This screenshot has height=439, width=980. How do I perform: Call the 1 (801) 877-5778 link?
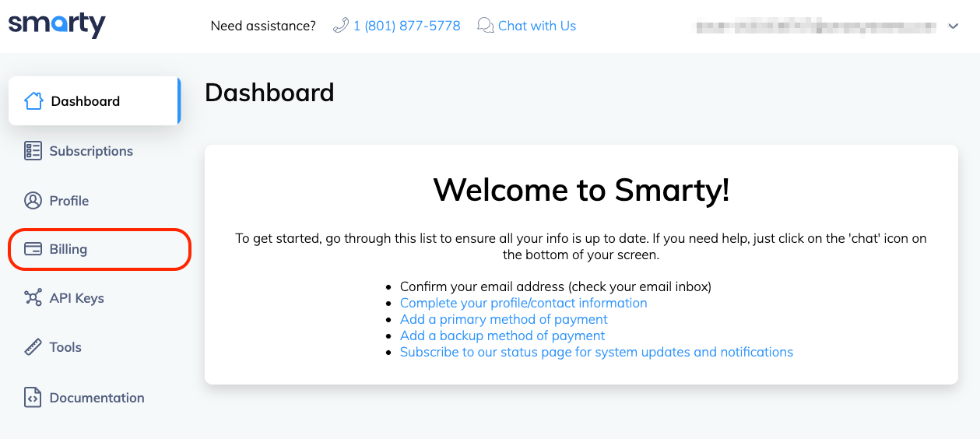(x=406, y=26)
